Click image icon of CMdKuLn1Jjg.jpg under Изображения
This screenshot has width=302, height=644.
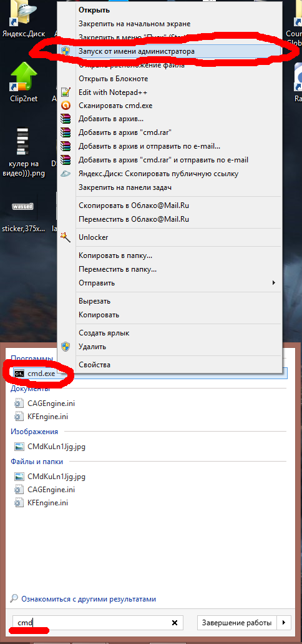pyautogui.click(x=19, y=447)
